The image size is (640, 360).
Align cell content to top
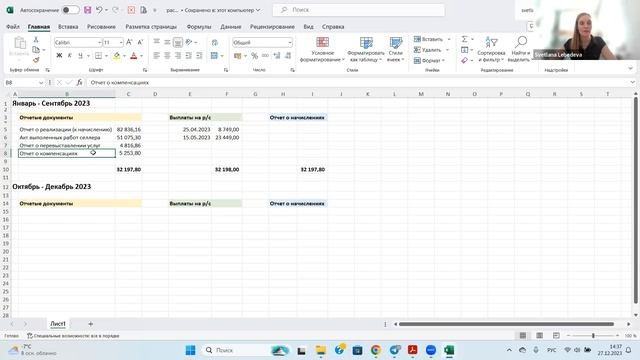[157, 42]
